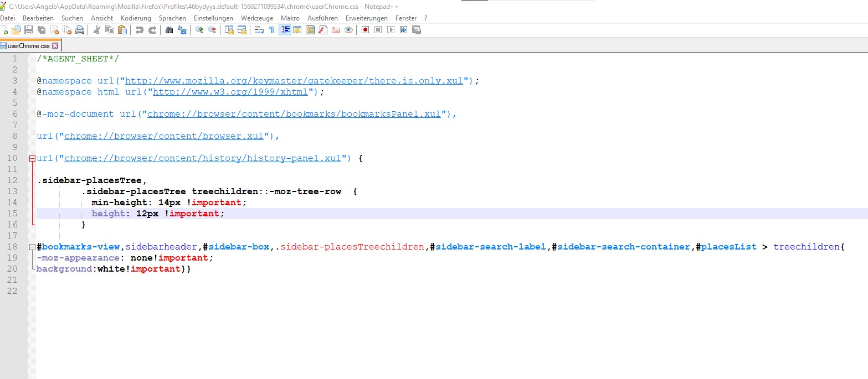Viewport: 868px width, 379px height.
Task: Toggle word wrap in the toolbar
Action: click(259, 30)
